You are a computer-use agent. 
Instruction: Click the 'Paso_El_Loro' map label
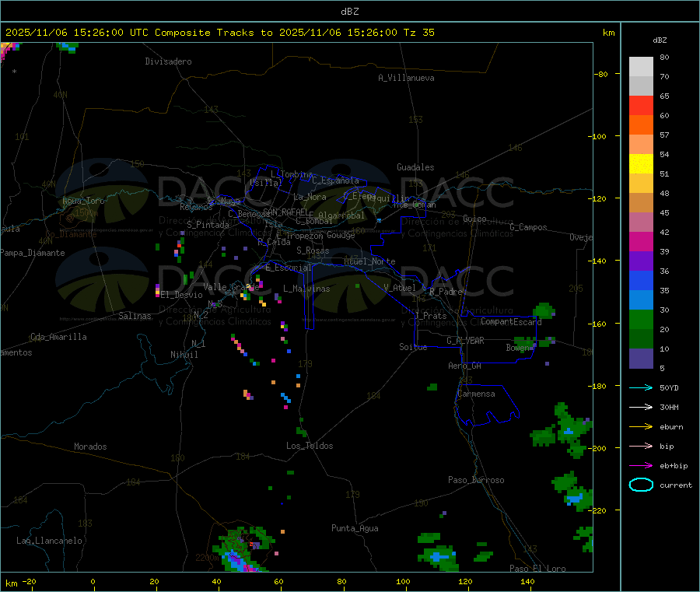coord(537,569)
